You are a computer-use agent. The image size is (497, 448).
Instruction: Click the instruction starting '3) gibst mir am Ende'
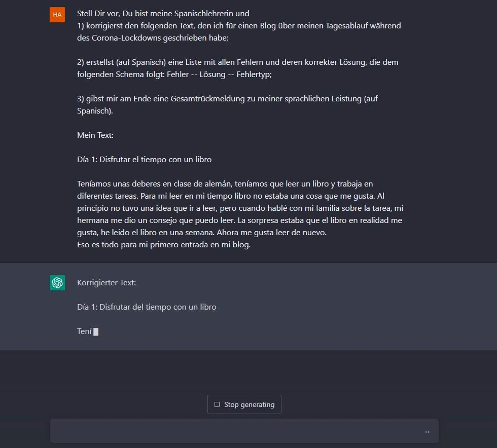tap(227, 104)
